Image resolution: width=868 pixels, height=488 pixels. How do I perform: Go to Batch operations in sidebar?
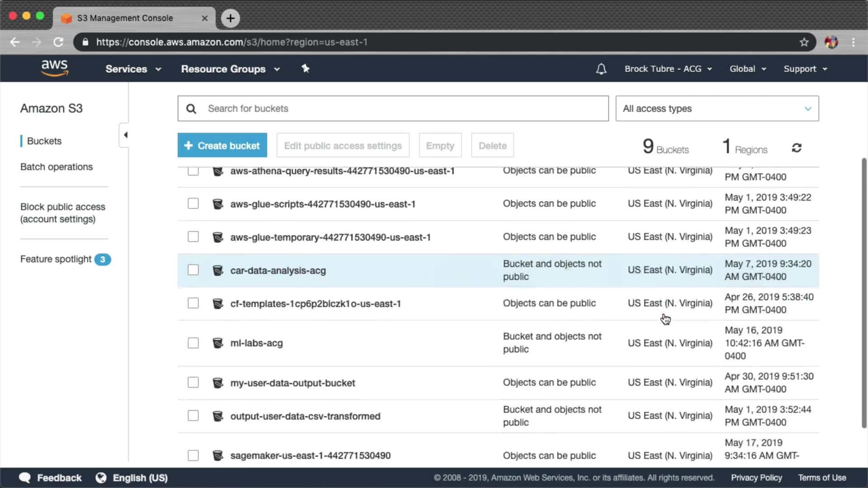click(57, 167)
